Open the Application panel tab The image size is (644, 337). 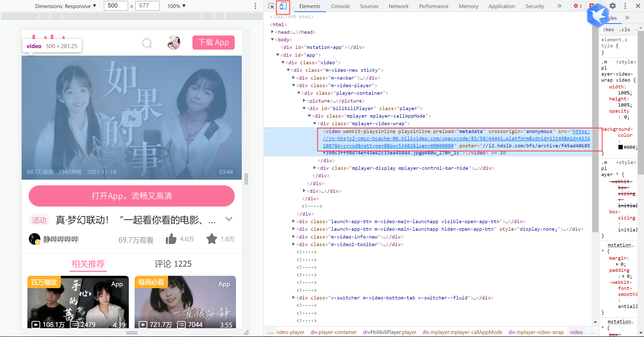tap(502, 6)
